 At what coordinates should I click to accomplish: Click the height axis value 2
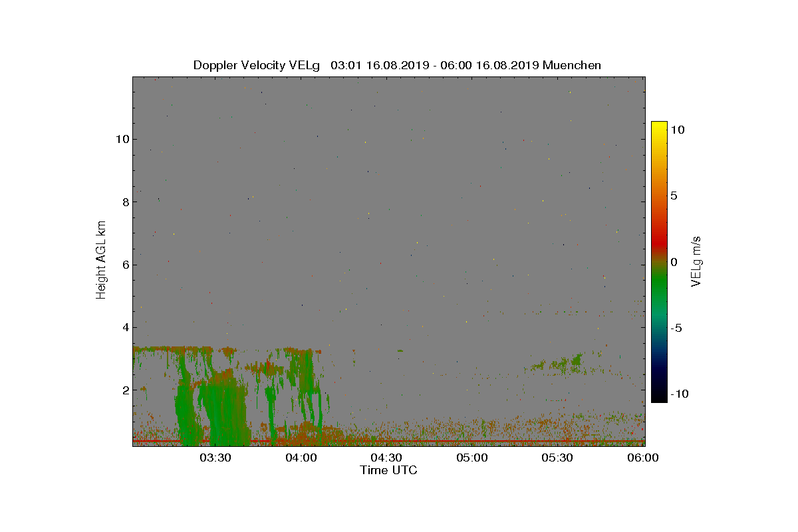coord(124,390)
